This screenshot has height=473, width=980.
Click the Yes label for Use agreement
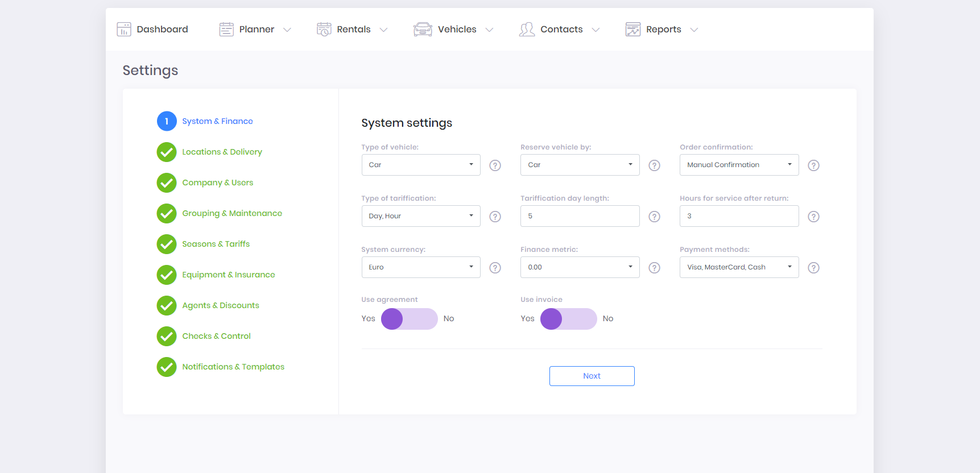(368, 318)
